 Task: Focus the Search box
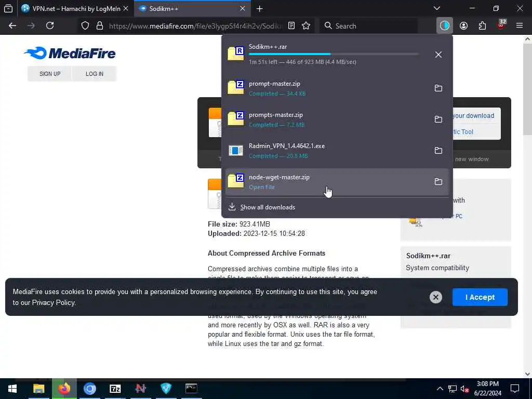[368, 26]
